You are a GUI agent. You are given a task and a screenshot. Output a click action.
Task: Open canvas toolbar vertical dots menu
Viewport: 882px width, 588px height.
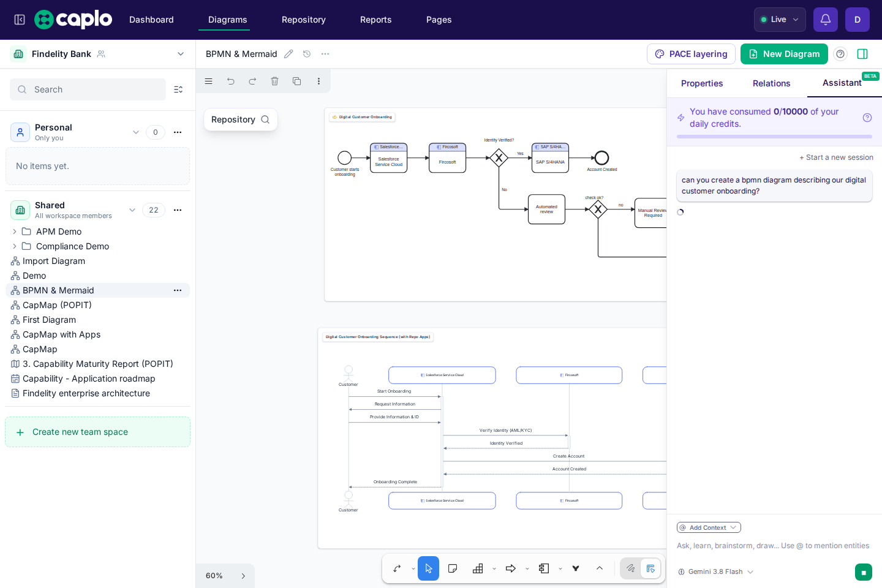pos(318,81)
